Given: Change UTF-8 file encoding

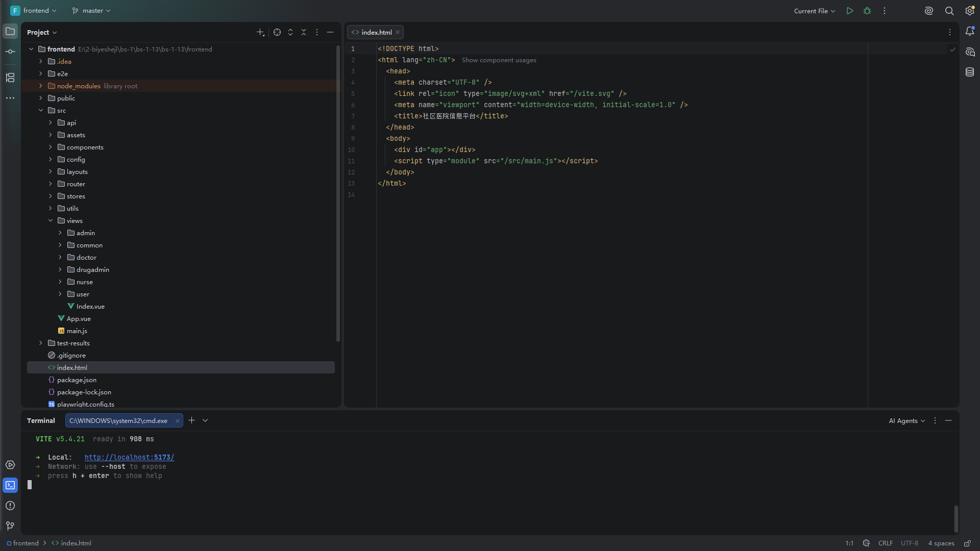Looking at the screenshot, I should tap(910, 543).
